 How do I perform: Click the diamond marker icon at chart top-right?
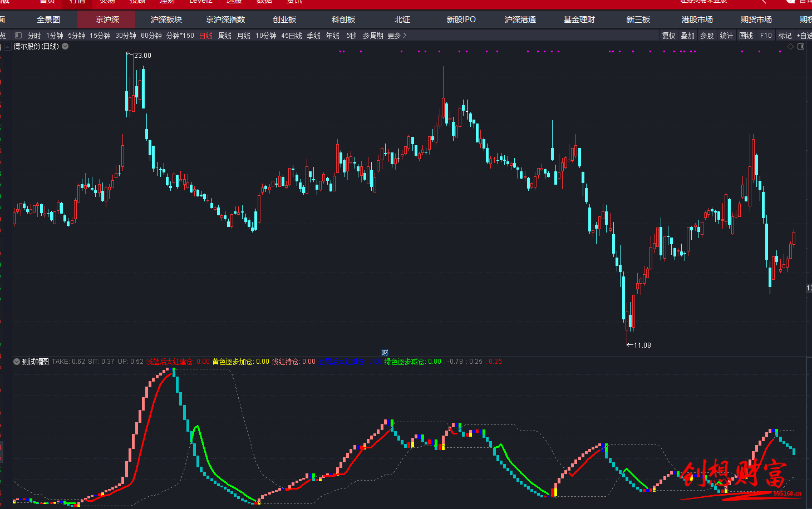coord(790,47)
